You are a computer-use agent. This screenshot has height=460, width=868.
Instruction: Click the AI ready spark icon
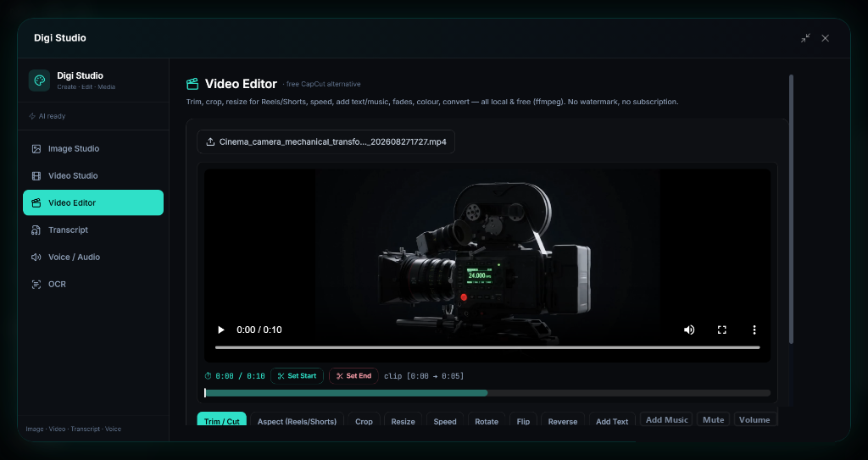click(32, 116)
